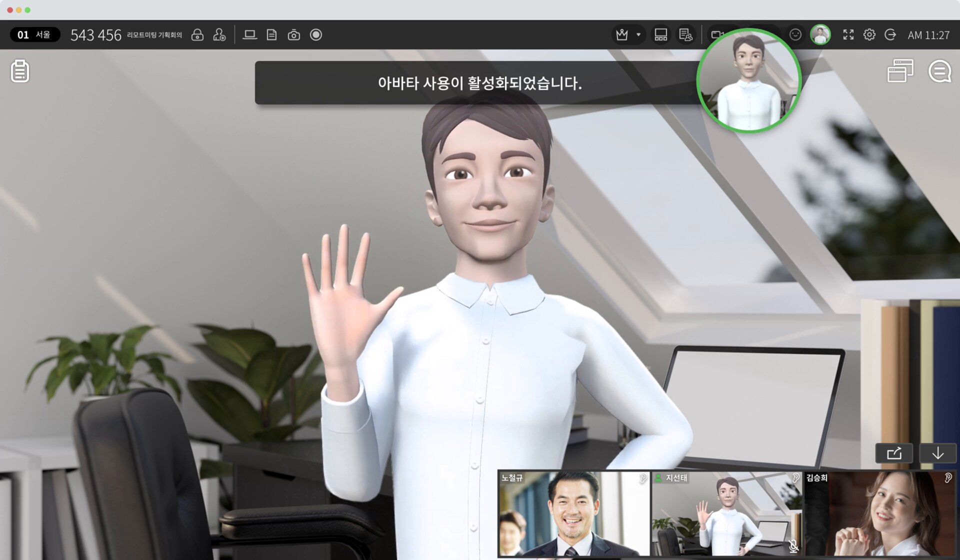Open the participant list
This screenshot has height=560, width=960.
[686, 34]
